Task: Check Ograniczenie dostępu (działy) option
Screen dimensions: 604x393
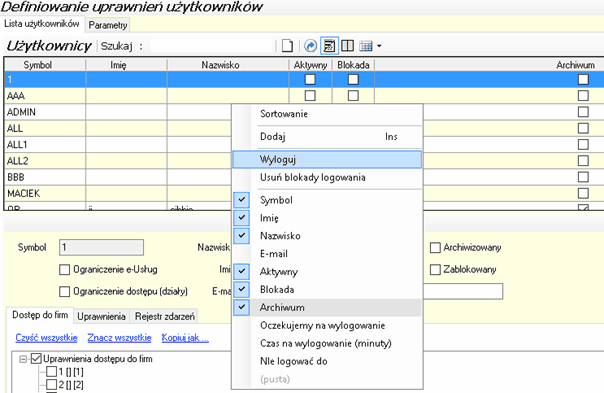Action: click(65, 291)
